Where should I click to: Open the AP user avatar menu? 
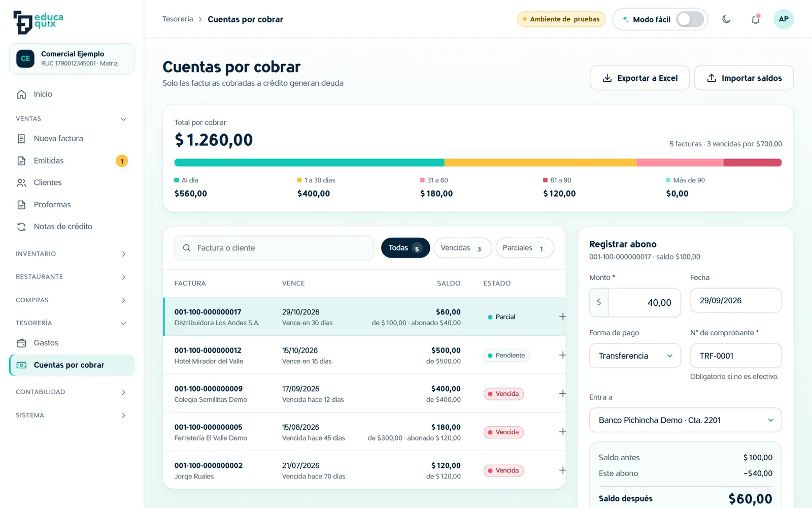point(784,19)
